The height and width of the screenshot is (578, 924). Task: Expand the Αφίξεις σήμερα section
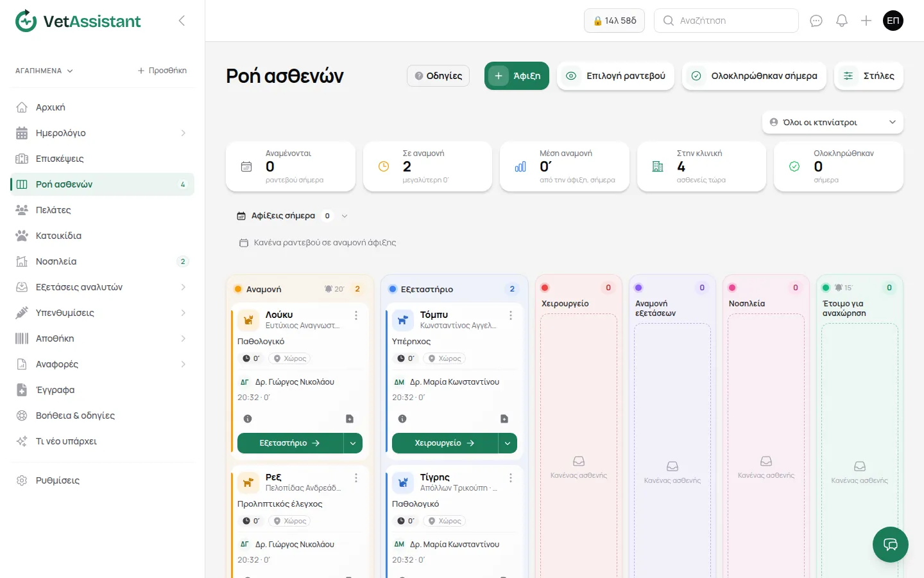(292, 216)
